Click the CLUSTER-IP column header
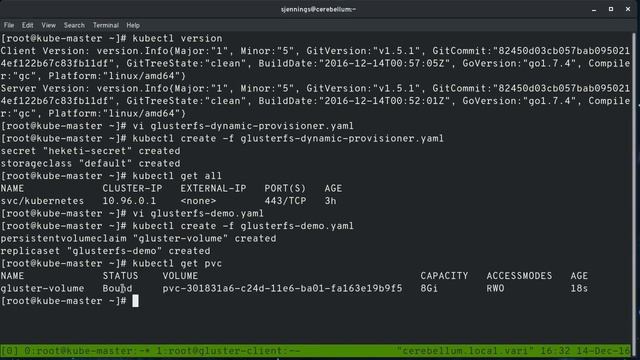 (x=132, y=189)
